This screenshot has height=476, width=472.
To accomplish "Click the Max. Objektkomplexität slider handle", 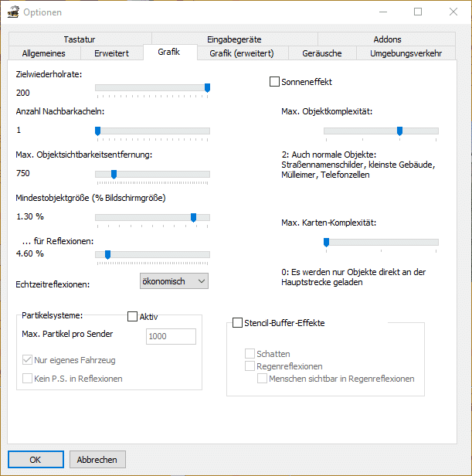I will point(399,131).
